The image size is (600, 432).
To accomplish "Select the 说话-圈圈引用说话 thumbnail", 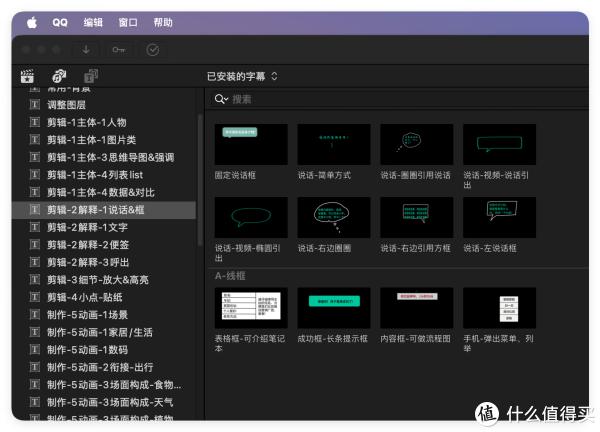I will pos(416,144).
